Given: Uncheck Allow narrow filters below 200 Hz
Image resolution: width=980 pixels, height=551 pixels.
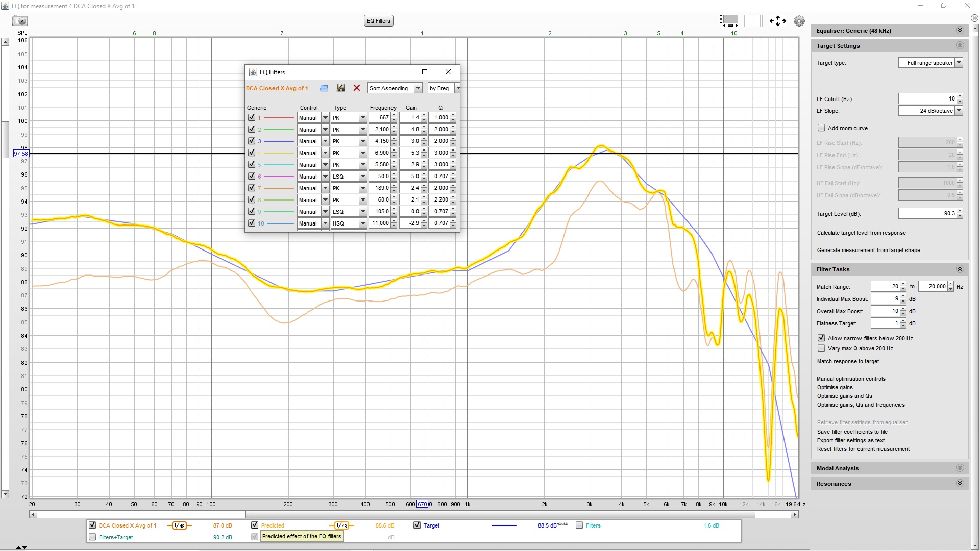Looking at the screenshot, I should pyautogui.click(x=821, y=338).
